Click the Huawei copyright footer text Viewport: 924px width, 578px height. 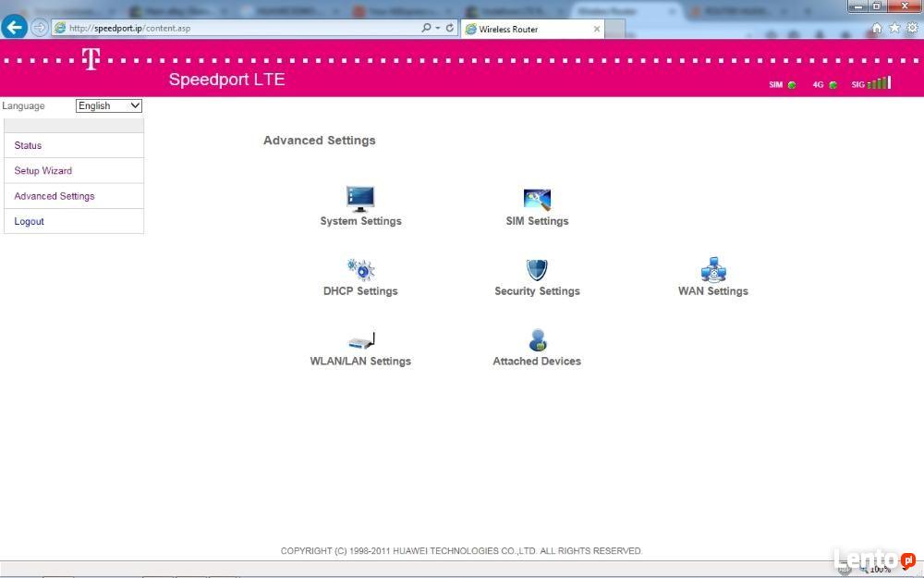pos(461,551)
